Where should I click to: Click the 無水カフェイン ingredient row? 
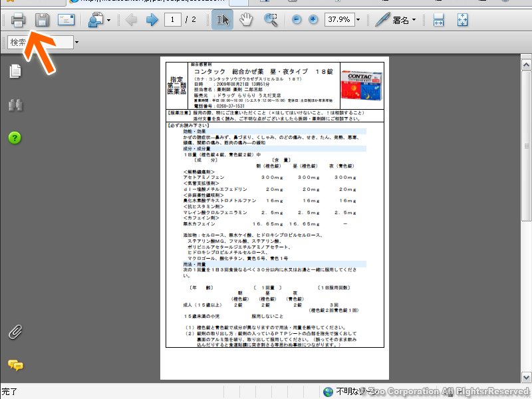coord(265,224)
